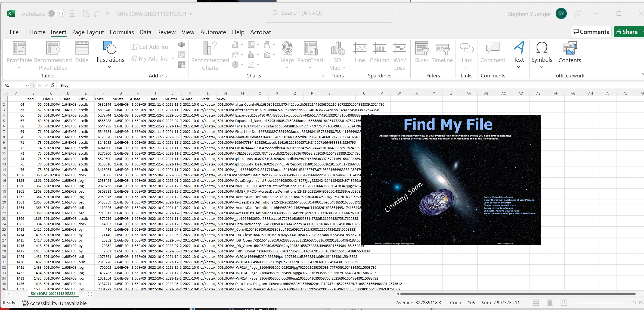
Task: Add a new worksheet
Action: (90, 294)
